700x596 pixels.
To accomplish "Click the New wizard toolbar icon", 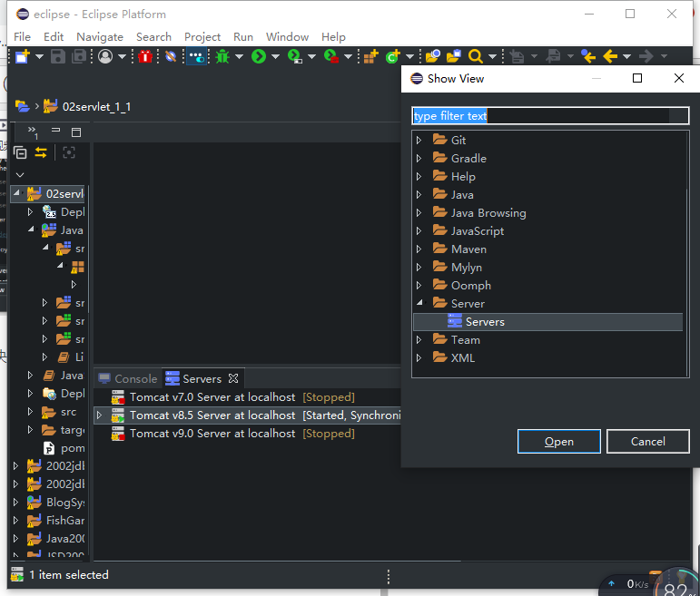I will 22,56.
